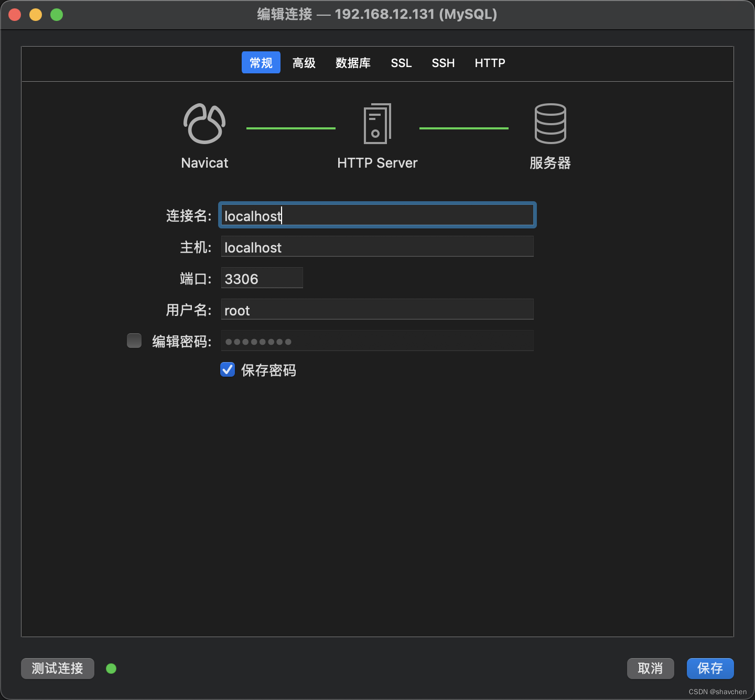This screenshot has height=700, width=755.
Task: Click the 连接名: label
Action: click(x=189, y=216)
